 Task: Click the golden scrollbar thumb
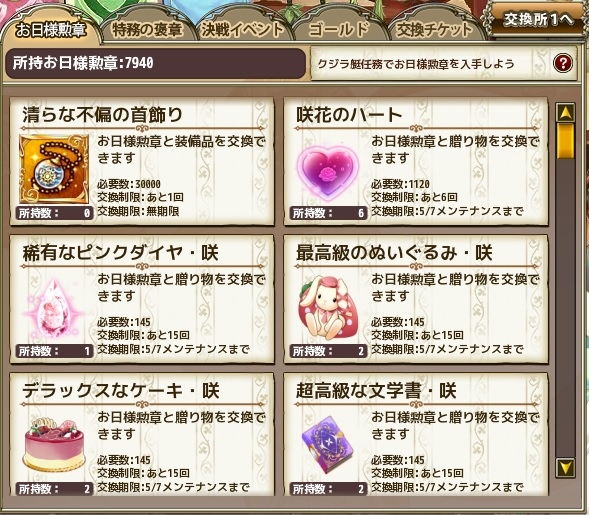(x=565, y=140)
